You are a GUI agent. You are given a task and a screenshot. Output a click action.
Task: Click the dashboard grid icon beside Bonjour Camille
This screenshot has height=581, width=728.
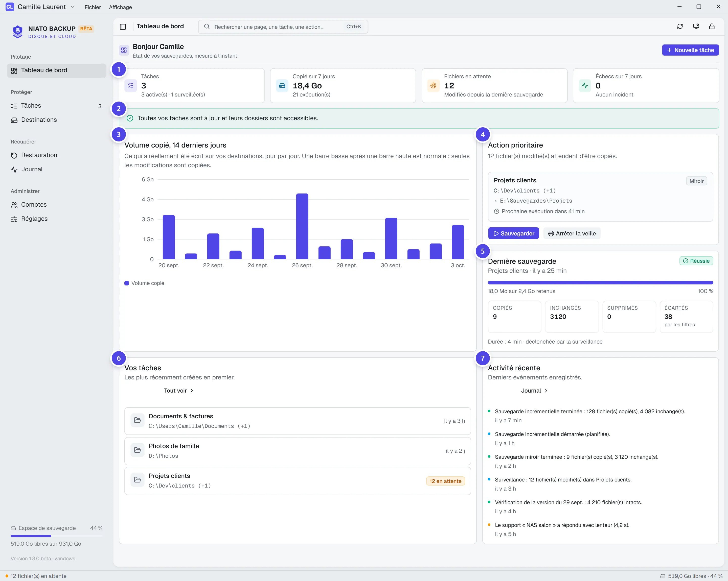pos(124,50)
